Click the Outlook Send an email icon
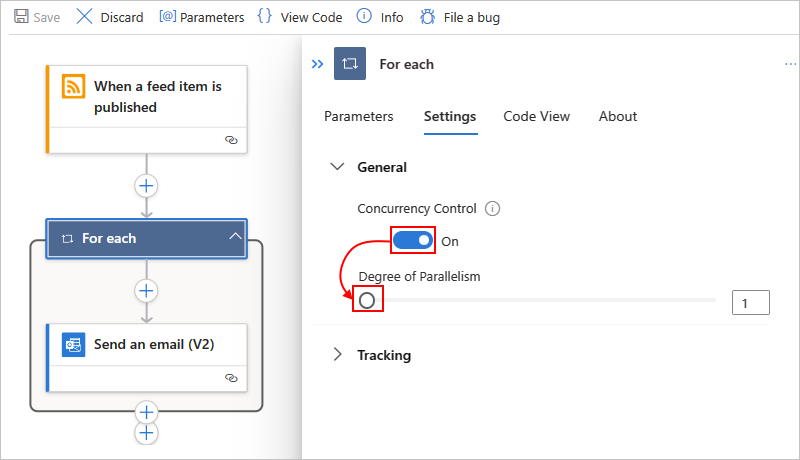 point(73,345)
